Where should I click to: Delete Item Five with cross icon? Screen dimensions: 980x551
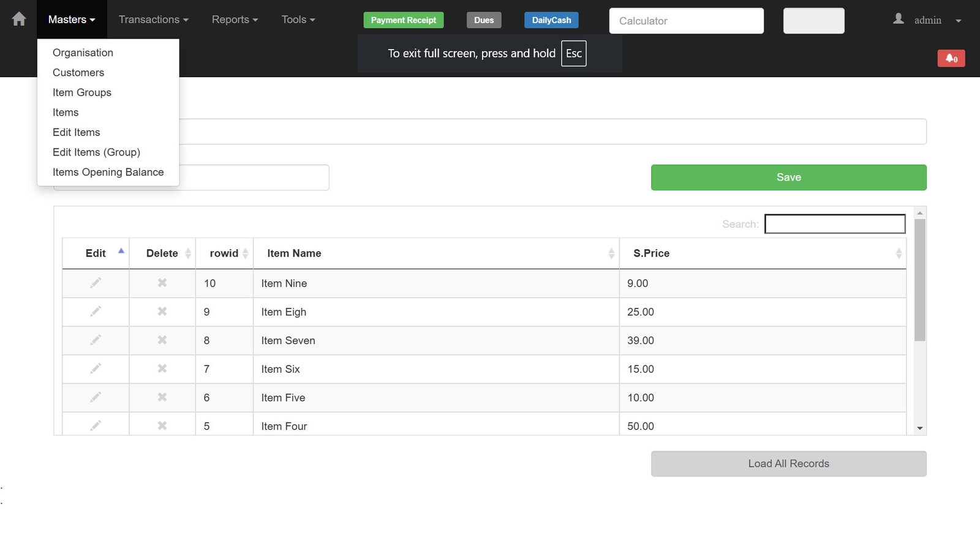pos(162,397)
